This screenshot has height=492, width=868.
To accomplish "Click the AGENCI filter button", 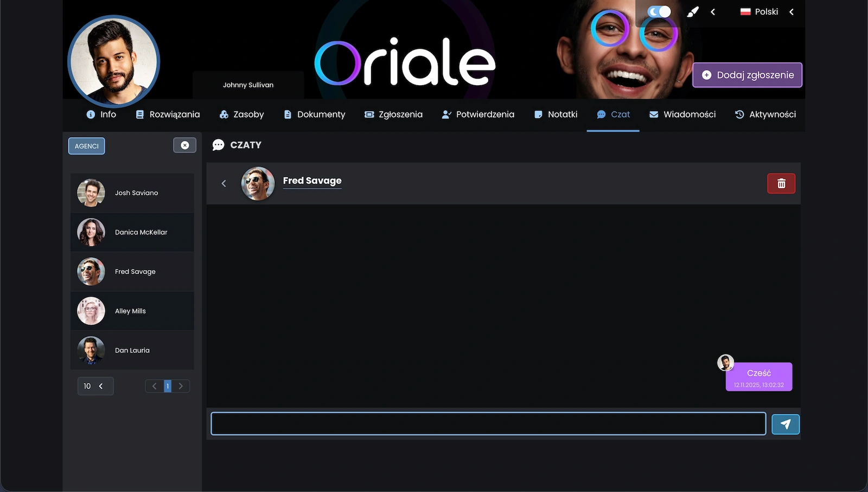I will pos(87,146).
